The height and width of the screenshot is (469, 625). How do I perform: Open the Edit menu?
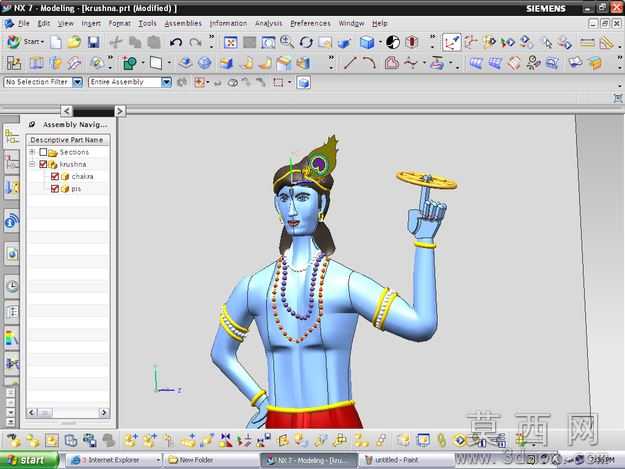coord(43,24)
